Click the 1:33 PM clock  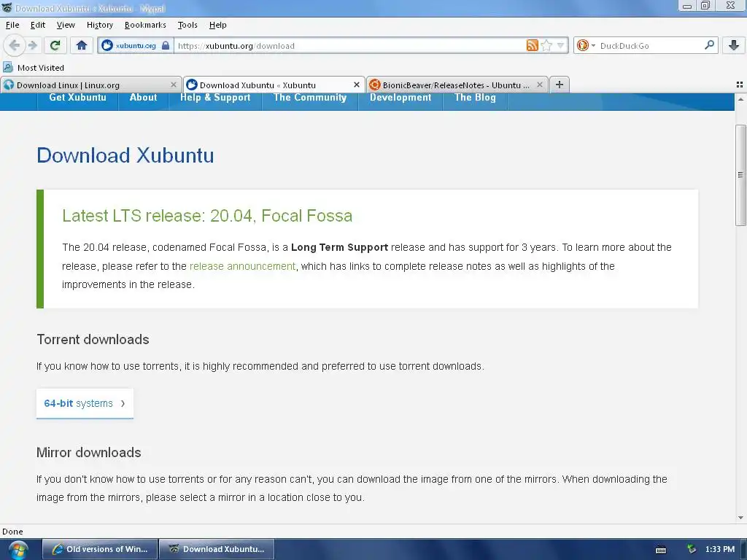click(720, 549)
